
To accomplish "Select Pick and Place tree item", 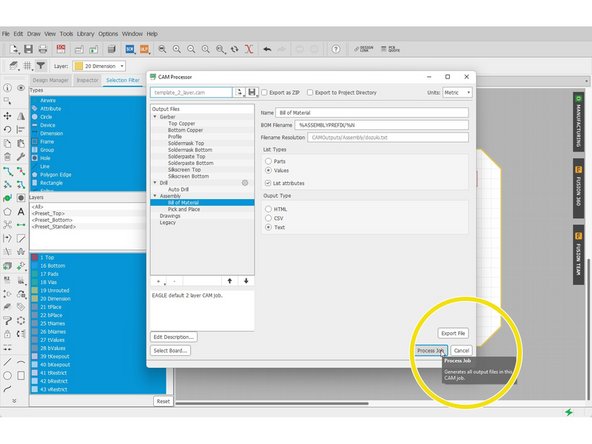I will (x=184, y=209).
